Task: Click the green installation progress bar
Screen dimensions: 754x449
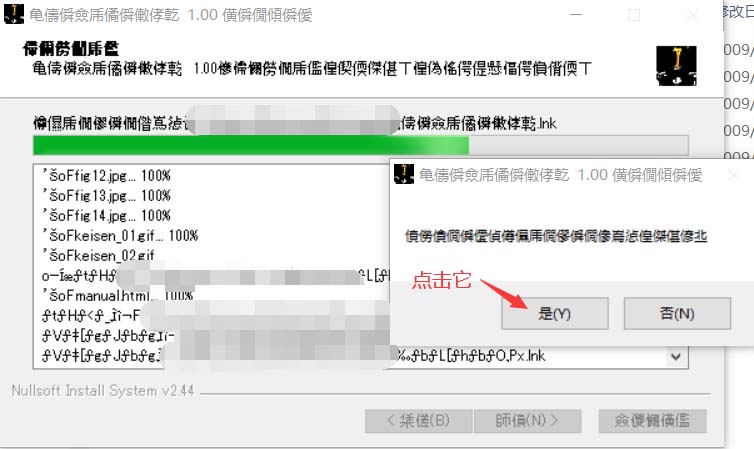Action: pyautogui.click(x=361, y=145)
